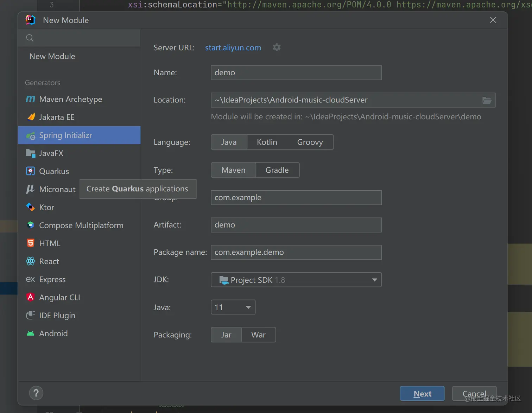Click the search magnifier icon
532x413 pixels.
30,38
